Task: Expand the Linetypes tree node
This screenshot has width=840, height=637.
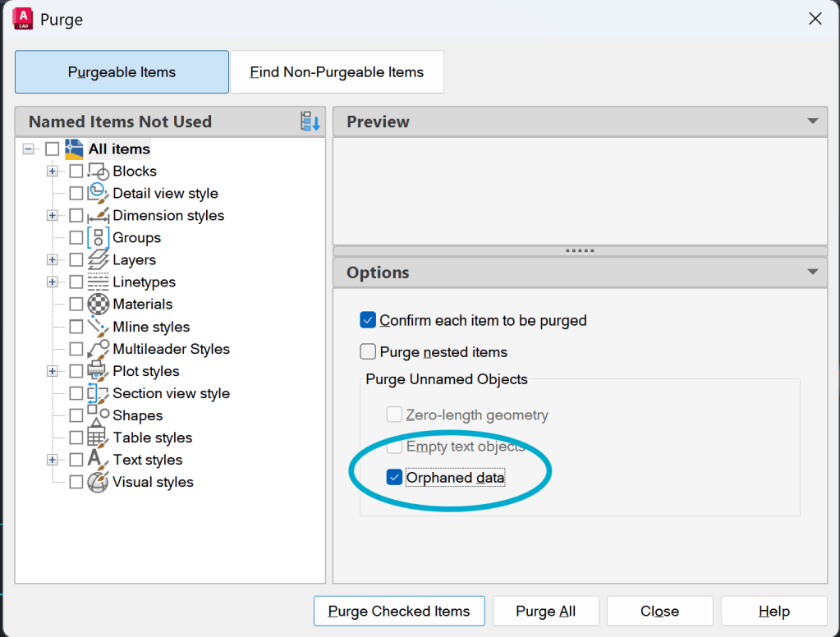Action: tap(52, 282)
